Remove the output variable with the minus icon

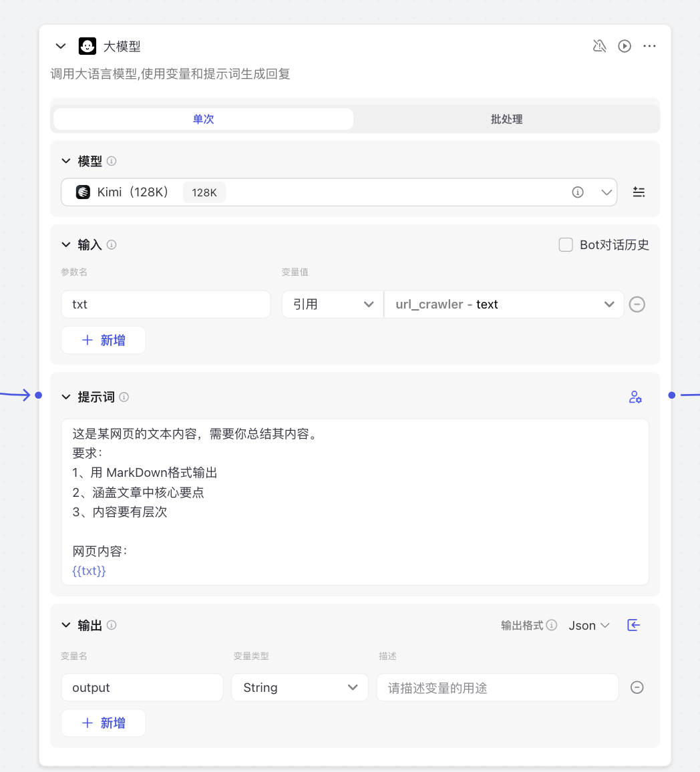pos(637,687)
